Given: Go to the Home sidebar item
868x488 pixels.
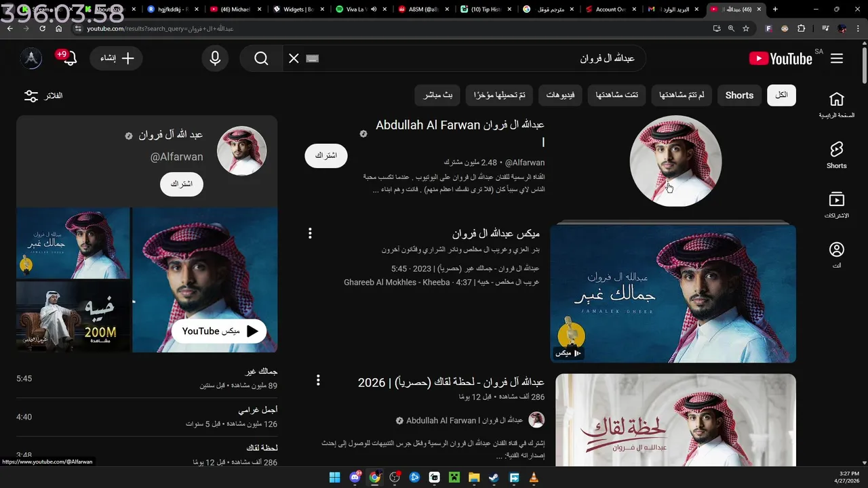Looking at the screenshot, I should [x=836, y=105].
